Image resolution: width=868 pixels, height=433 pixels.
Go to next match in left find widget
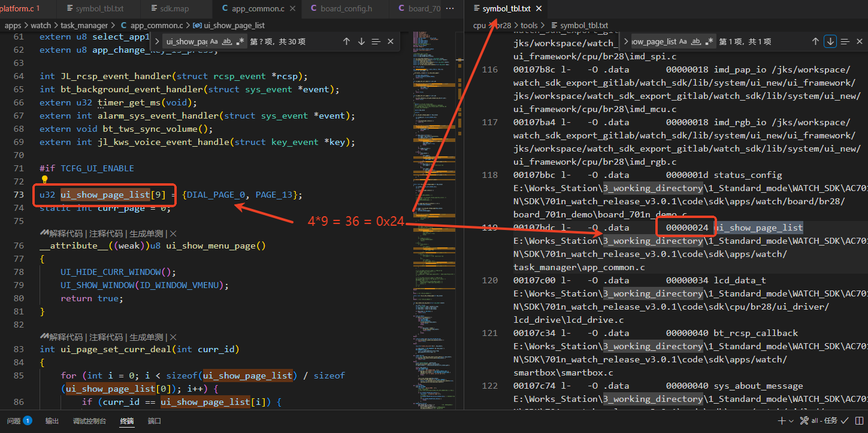click(361, 41)
